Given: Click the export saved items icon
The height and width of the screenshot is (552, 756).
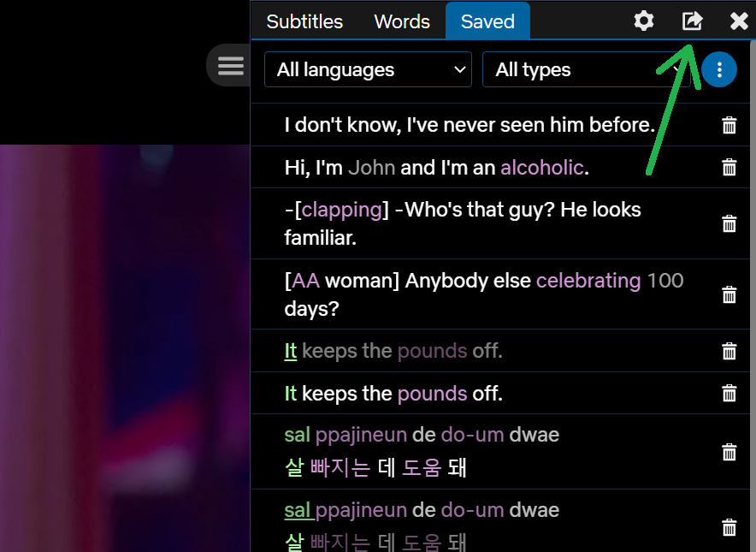Looking at the screenshot, I should point(692,21).
